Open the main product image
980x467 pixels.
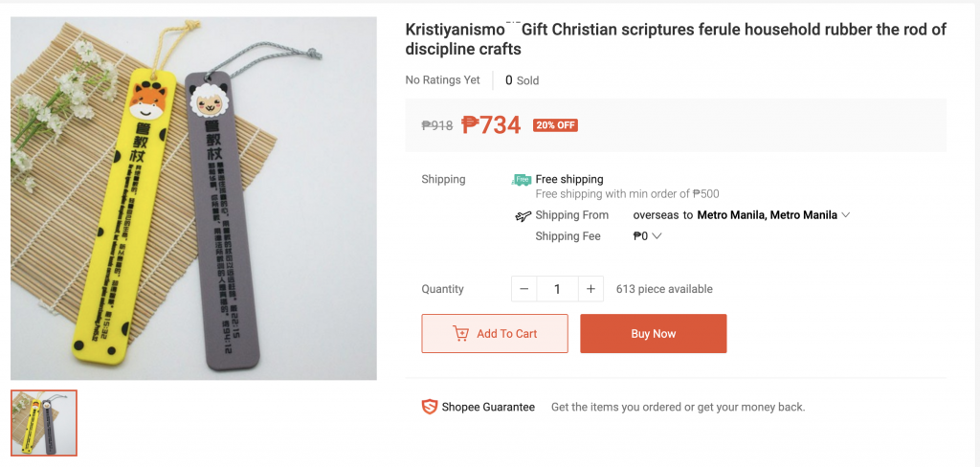[x=193, y=198]
